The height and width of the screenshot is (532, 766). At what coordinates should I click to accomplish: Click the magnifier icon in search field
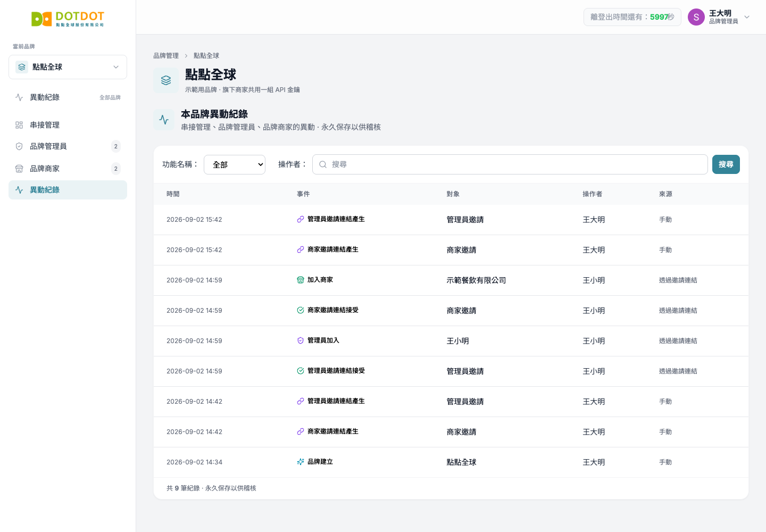pos(323,164)
